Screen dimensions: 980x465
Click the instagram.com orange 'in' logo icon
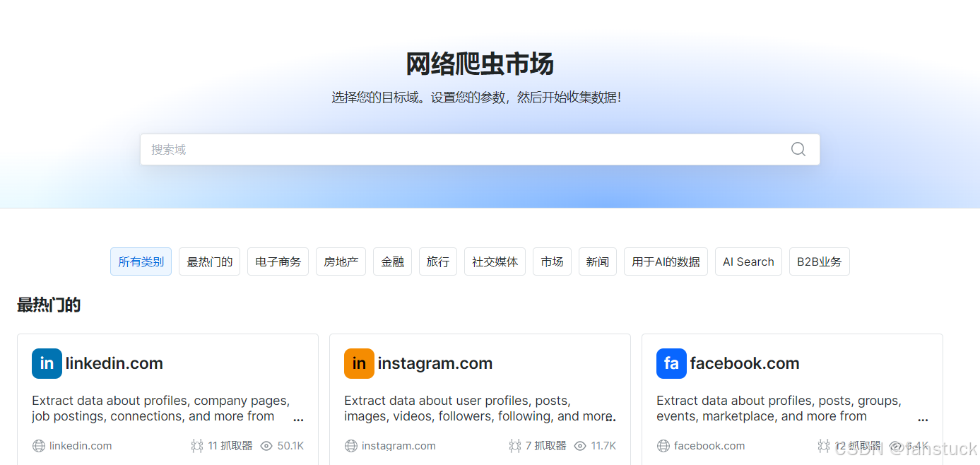(359, 363)
